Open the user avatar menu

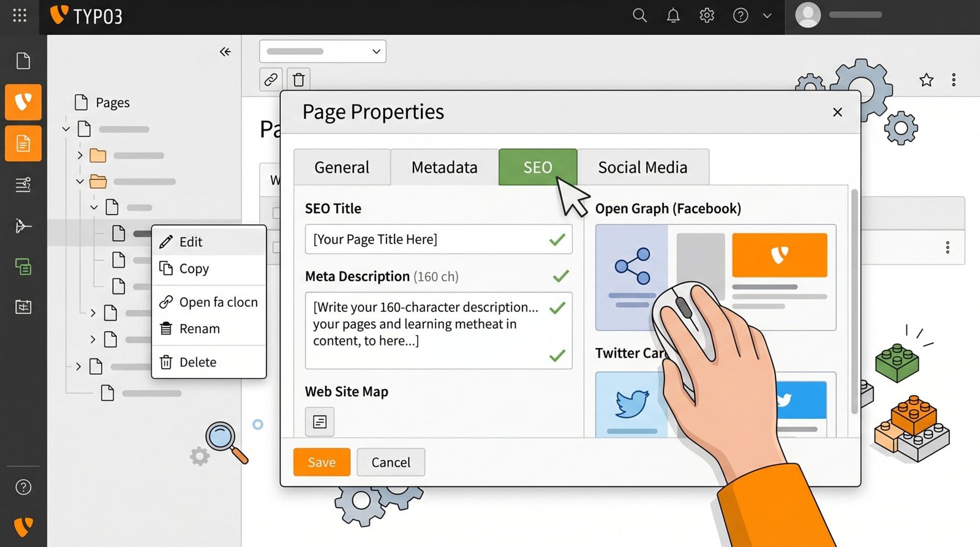[x=808, y=15]
